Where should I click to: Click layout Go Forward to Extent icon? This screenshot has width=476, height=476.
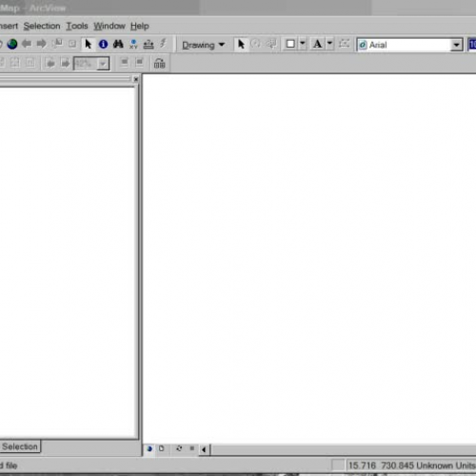(65, 63)
